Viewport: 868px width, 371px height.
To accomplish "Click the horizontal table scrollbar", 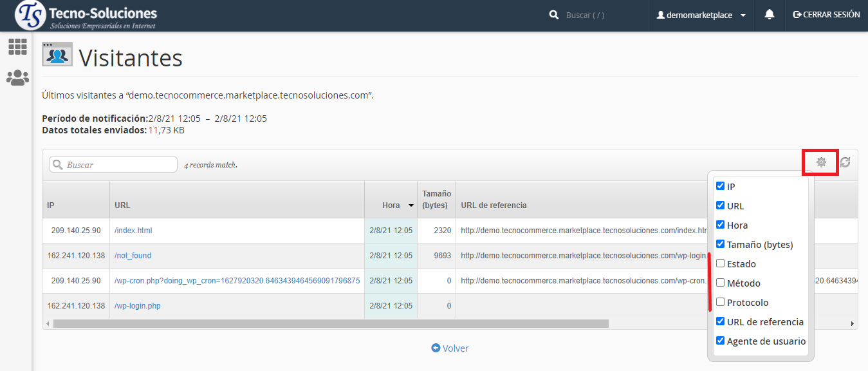I will (331, 323).
